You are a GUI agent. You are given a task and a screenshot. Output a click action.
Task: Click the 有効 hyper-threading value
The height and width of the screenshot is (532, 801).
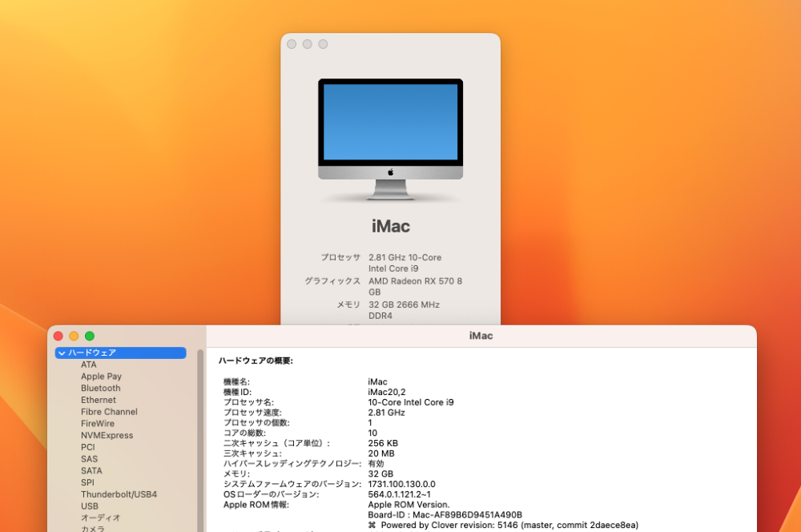(376, 464)
